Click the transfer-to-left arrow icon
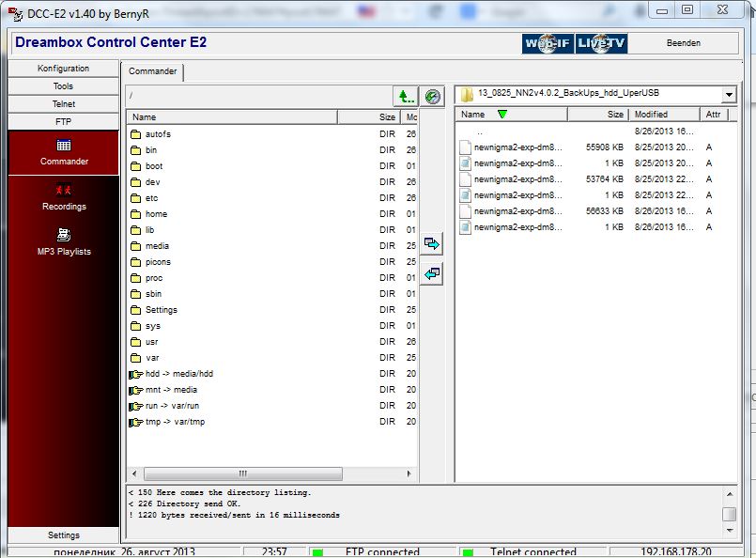 (x=431, y=273)
